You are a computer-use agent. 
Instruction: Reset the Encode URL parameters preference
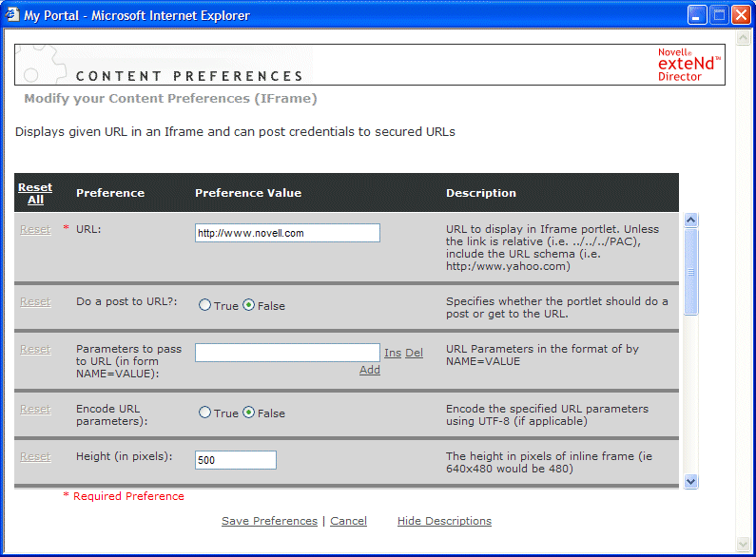35,409
